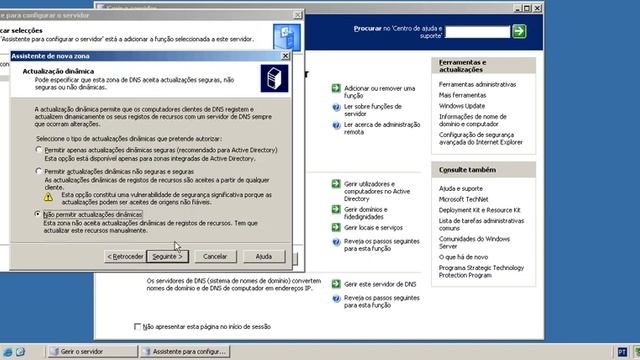Image resolution: width=640 pixels, height=360 pixels.
Task: Open Lista de tarefas administrativas comuns link
Action: pyautogui.click(x=481, y=224)
